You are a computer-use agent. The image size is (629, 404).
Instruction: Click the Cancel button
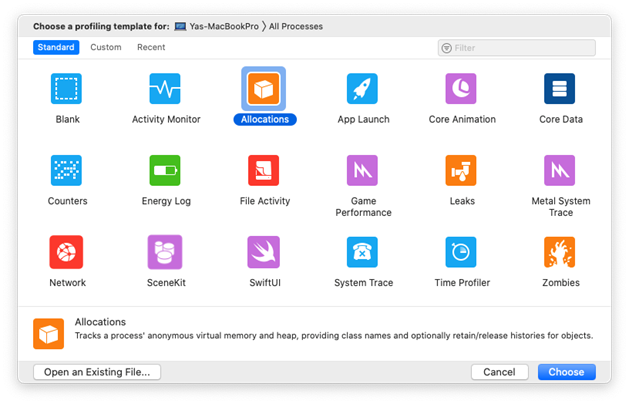499,372
